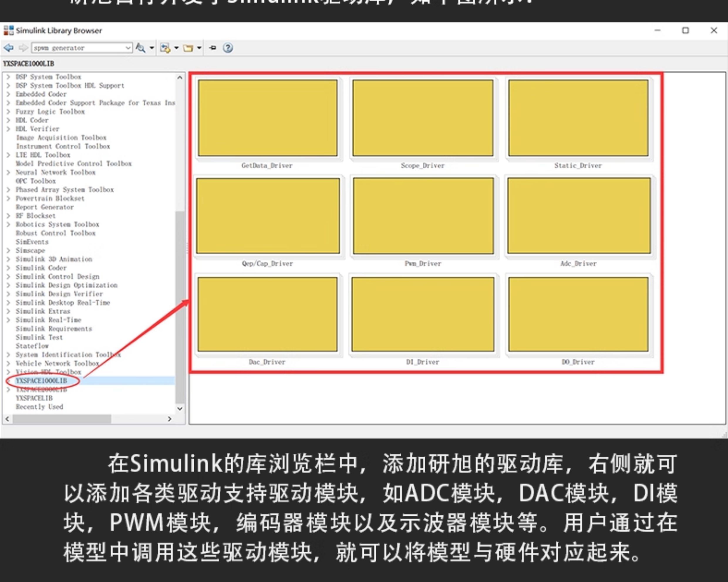The width and height of the screenshot is (728, 582).
Task: Select Stateflow library entry
Action: click(32, 346)
